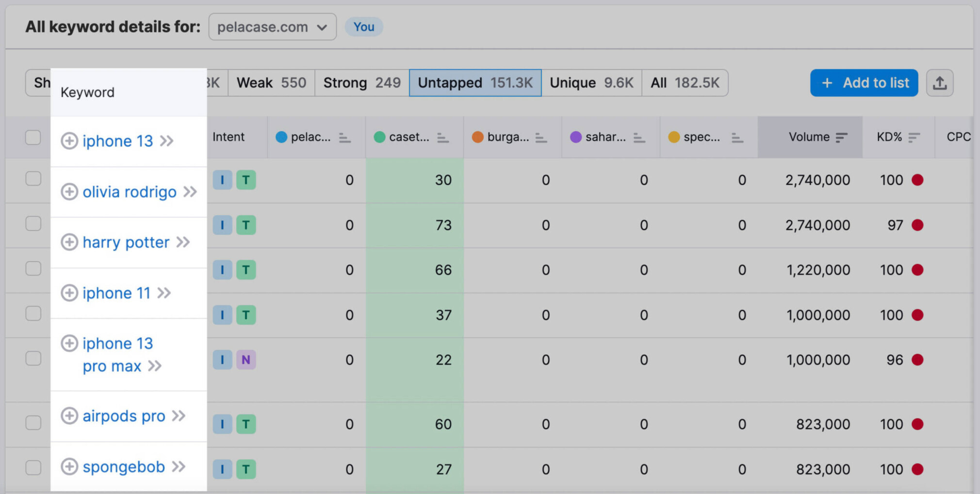Screen dimensions: 980x494
Task: Check the row with caset value 60
Action: tap(33, 423)
